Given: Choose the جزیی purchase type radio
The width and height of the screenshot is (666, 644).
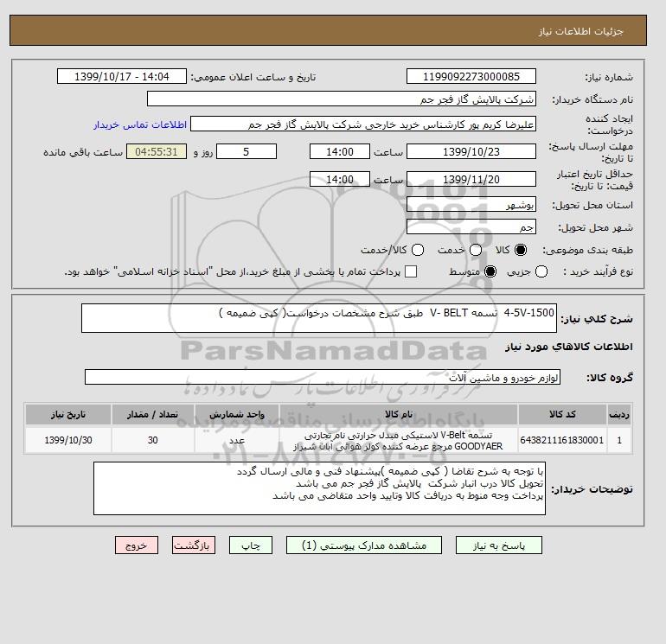Looking at the screenshot, I should point(541,271).
